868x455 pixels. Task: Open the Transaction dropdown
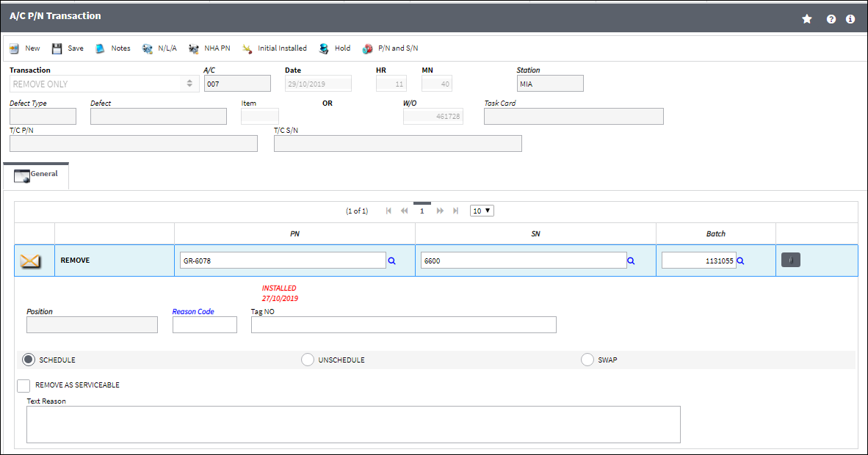[104, 84]
